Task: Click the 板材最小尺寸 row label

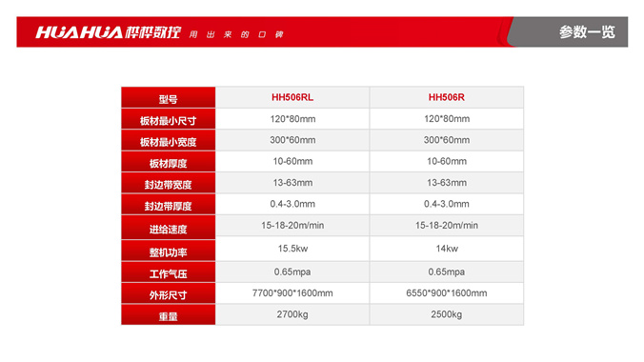Action: click(x=169, y=119)
